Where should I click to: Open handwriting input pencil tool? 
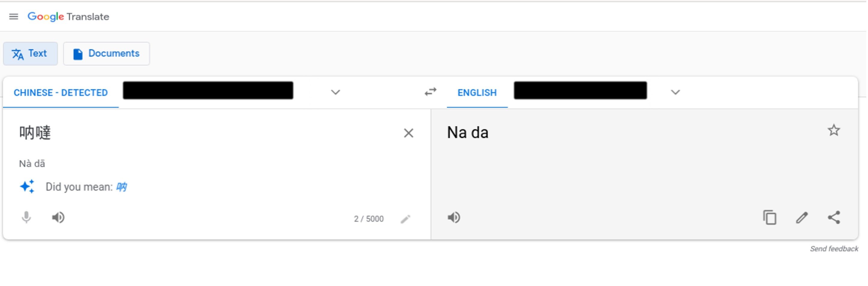[406, 219]
